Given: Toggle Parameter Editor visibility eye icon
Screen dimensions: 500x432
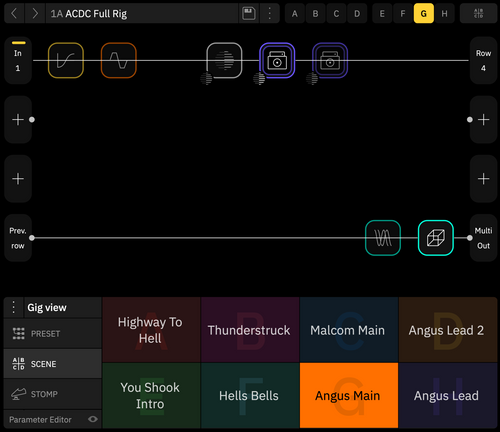Looking at the screenshot, I should click(93, 419).
